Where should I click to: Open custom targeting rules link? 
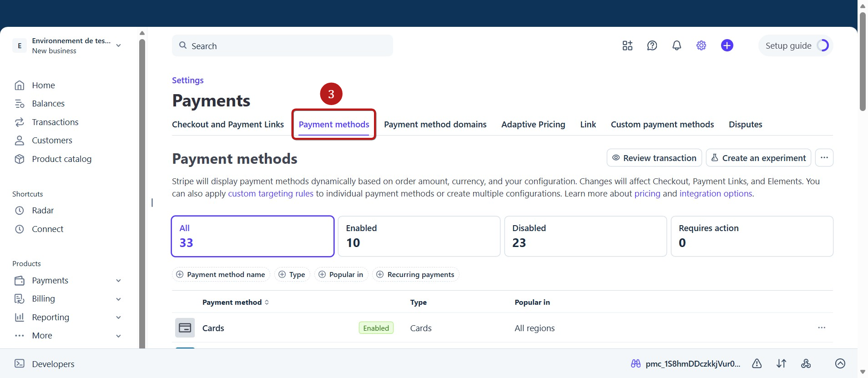click(271, 193)
